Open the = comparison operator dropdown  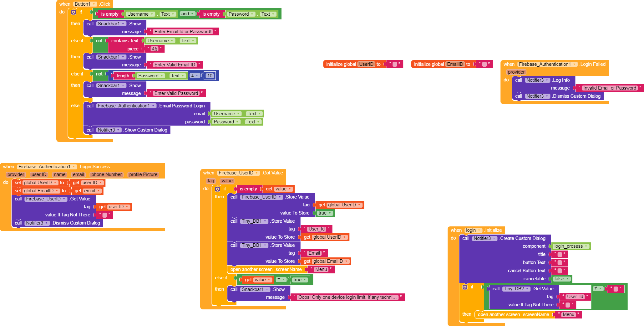click(281, 280)
